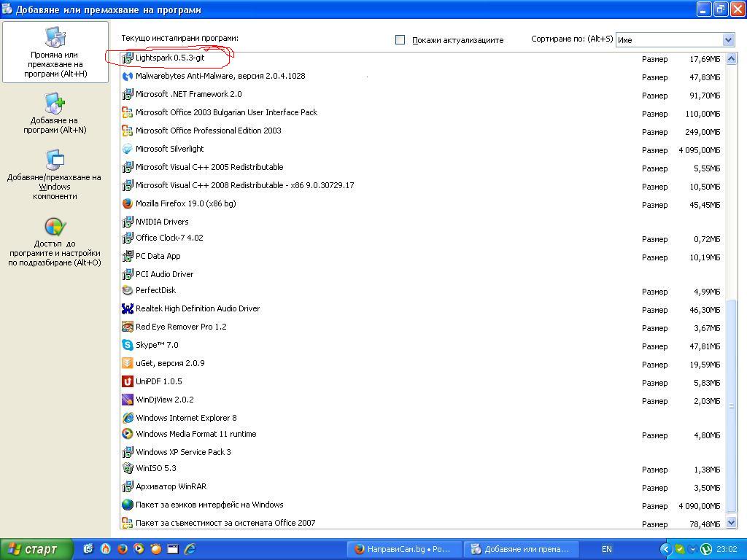Open 'Промяна или премахване на програми' sidebar icon
The width and height of the screenshot is (747, 560).
point(55,38)
